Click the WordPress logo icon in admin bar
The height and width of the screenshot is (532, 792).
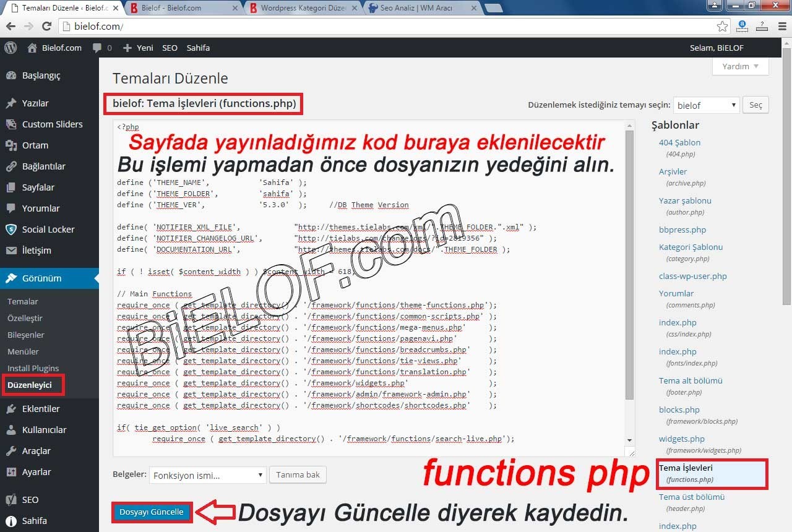pos(11,48)
